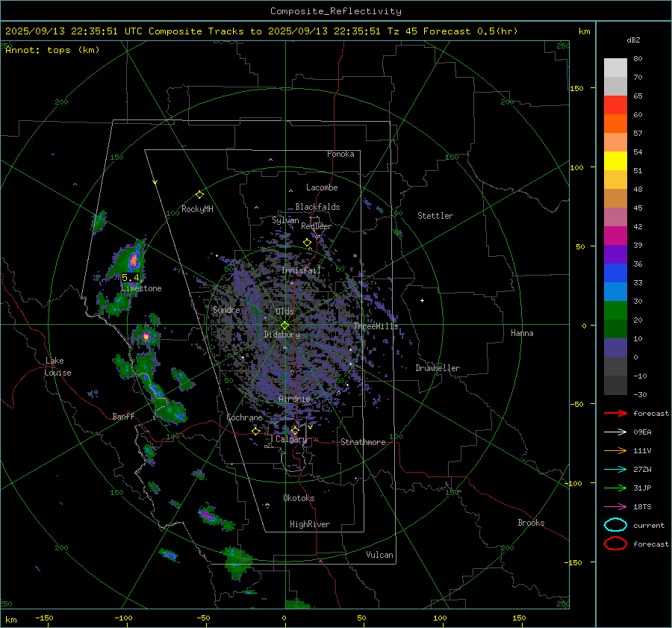This screenshot has width=672, height=628.
Task: Click the yellow radar-center diamond near Olds
Action: [x=284, y=326]
